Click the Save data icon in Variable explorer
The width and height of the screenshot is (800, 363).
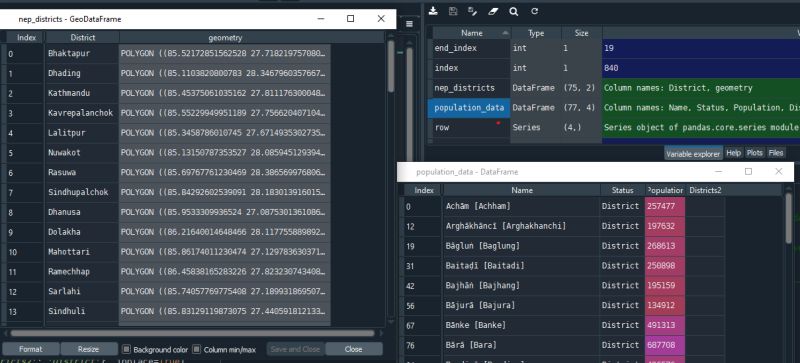point(453,11)
